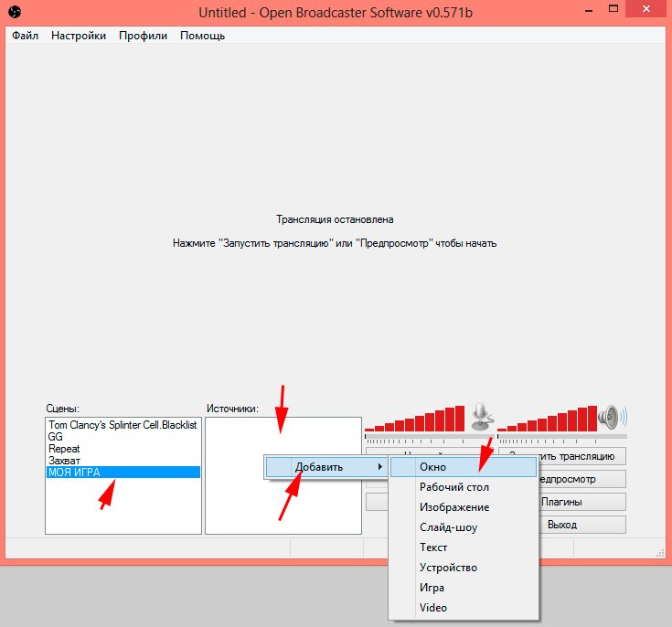Select the Захват scene
Screen dimensions: 672x627
[x=123, y=461]
